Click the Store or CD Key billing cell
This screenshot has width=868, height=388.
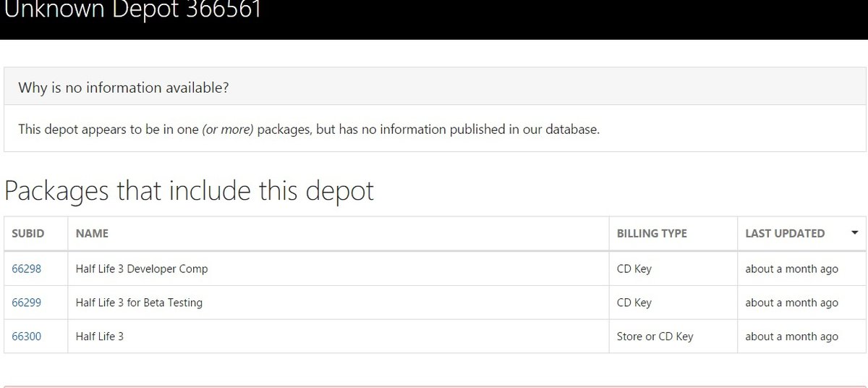pos(655,337)
